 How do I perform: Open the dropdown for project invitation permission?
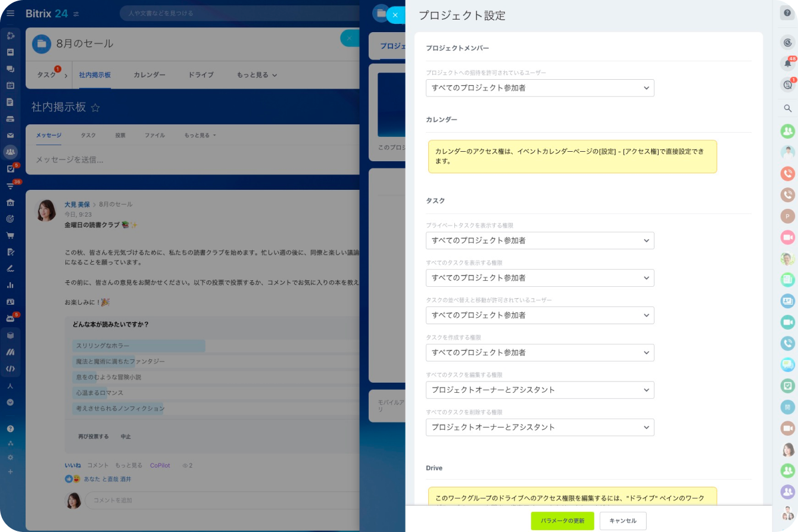540,88
